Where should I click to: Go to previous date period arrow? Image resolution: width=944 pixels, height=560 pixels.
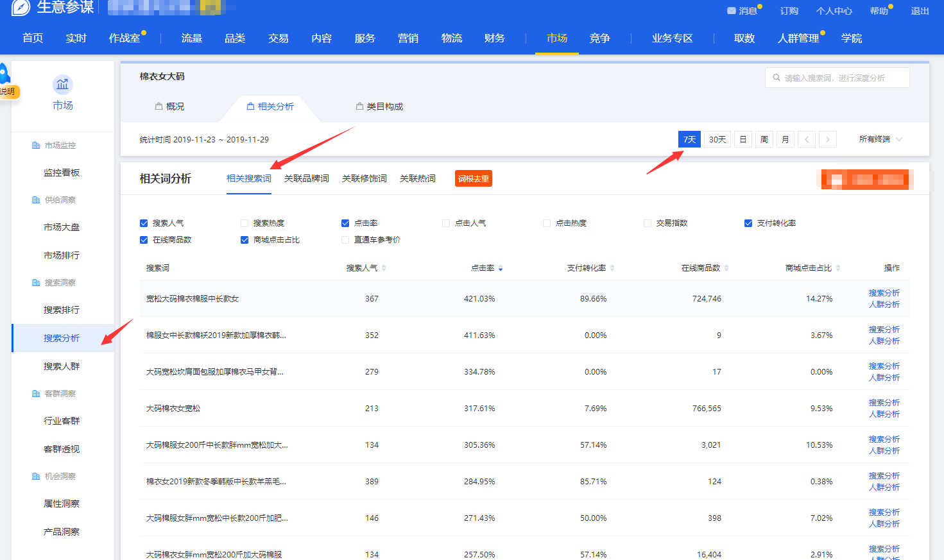807,139
